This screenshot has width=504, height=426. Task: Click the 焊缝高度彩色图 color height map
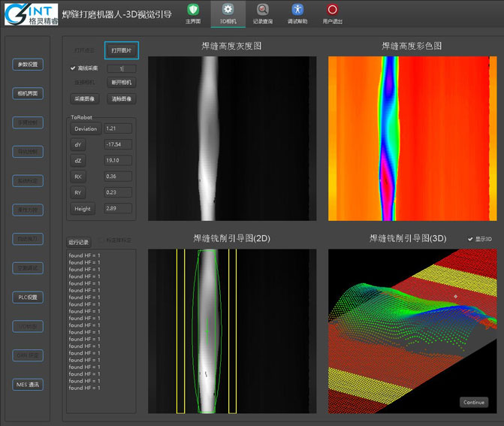point(412,138)
